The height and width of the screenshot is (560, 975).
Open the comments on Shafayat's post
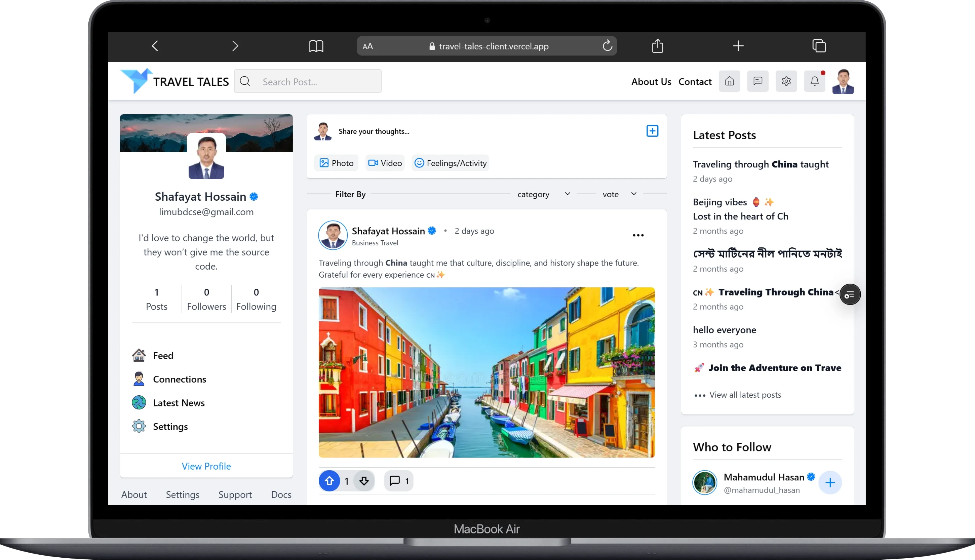click(398, 481)
